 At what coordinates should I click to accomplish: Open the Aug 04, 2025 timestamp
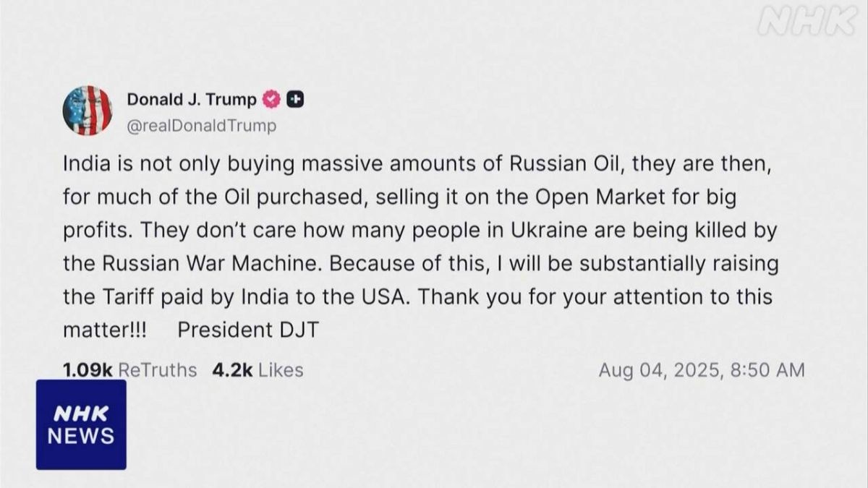pos(660,370)
